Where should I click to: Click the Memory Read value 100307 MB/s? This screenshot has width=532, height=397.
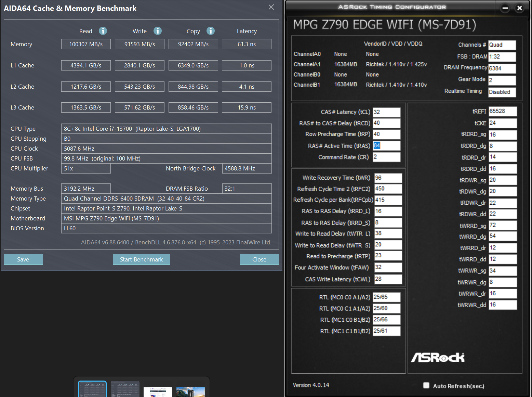[86, 44]
